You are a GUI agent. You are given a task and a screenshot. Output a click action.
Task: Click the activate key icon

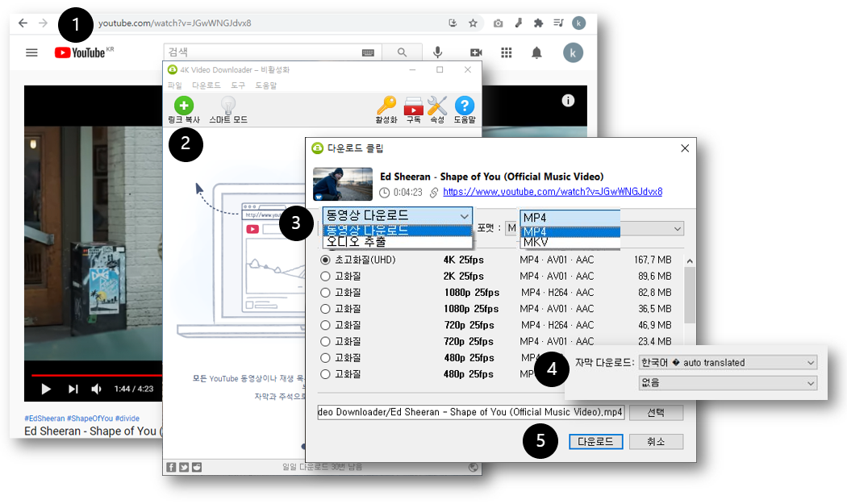click(x=386, y=110)
